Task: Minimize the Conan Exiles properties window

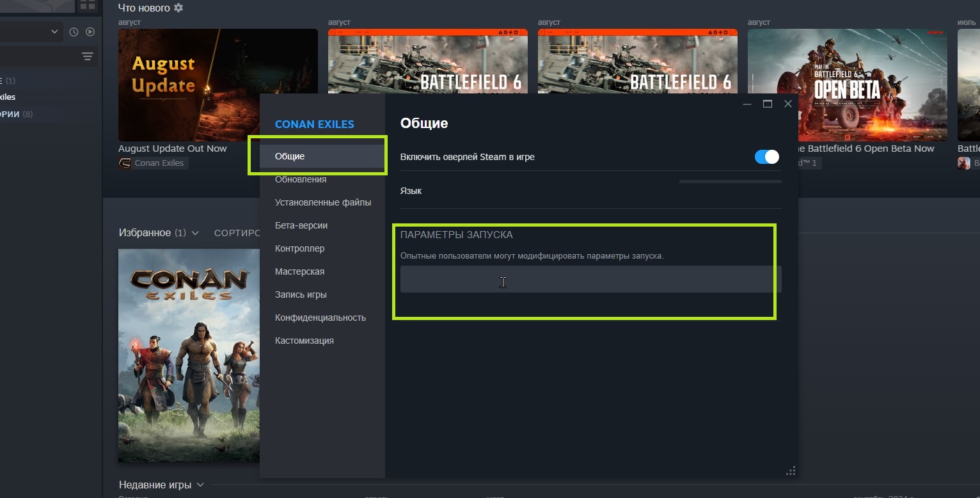Action: (747, 104)
